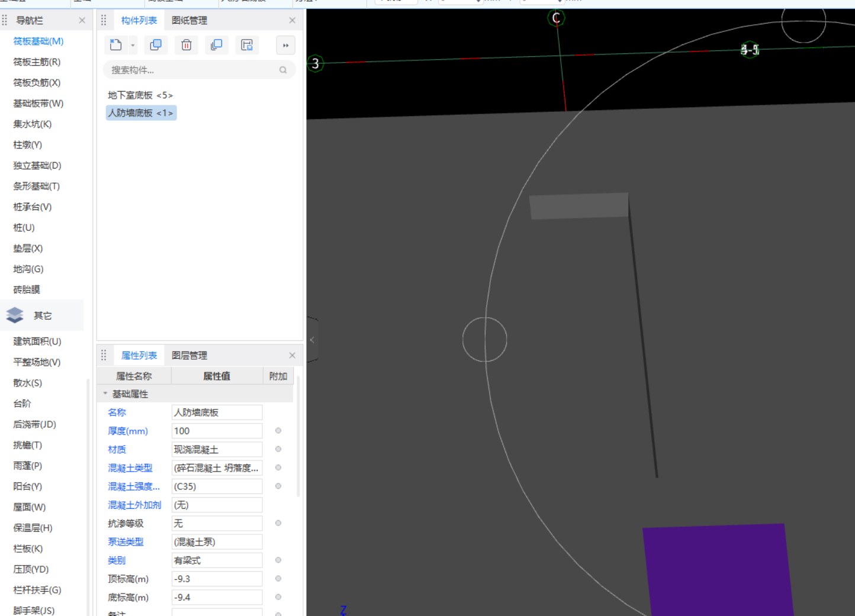Open the 混凝土强度 (C35) dropdown
The width and height of the screenshot is (855, 616).
click(x=217, y=486)
